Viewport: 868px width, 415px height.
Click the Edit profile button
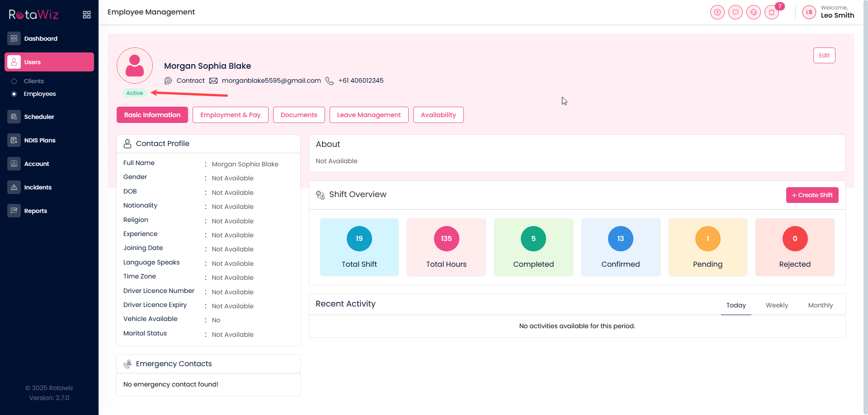824,56
